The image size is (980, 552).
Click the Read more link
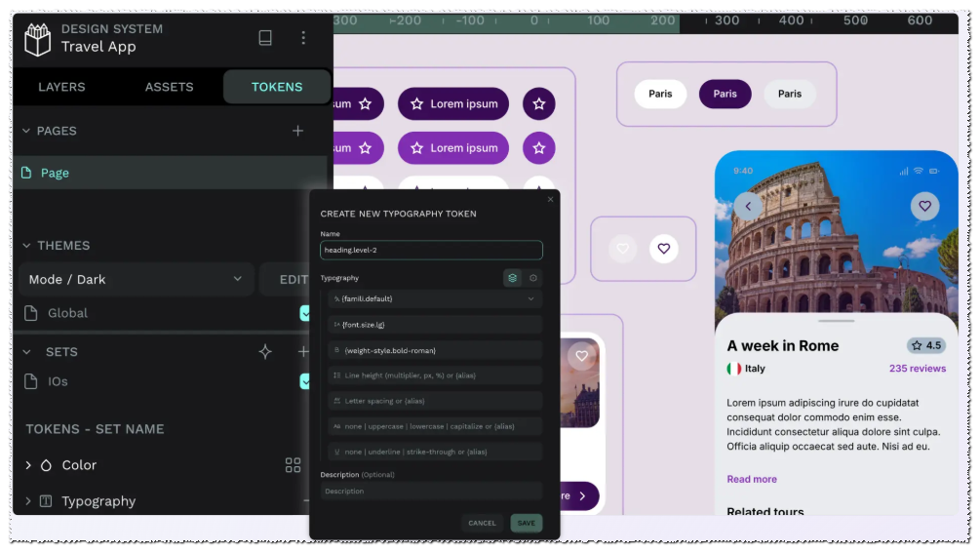pyautogui.click(x=751, y=479)
